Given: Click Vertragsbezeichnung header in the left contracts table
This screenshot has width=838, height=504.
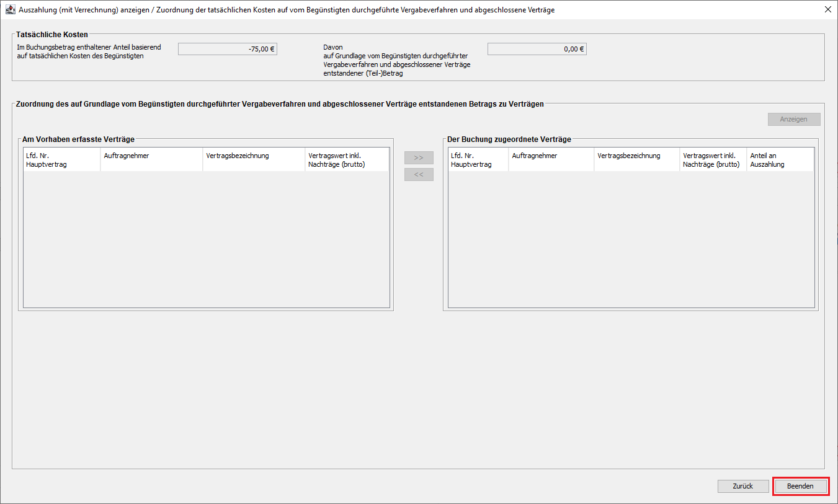Looking at the screenshot, I should [x=254, y=160].
